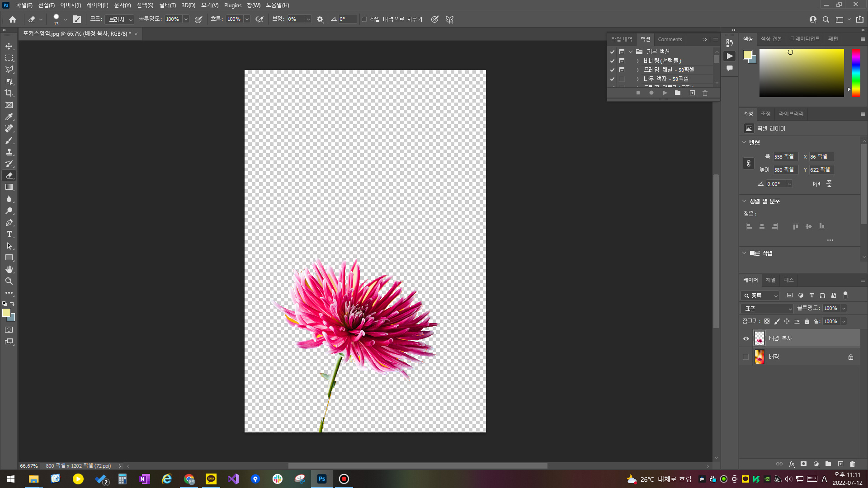Expand the '비네팅(선택물)' action

637,61
